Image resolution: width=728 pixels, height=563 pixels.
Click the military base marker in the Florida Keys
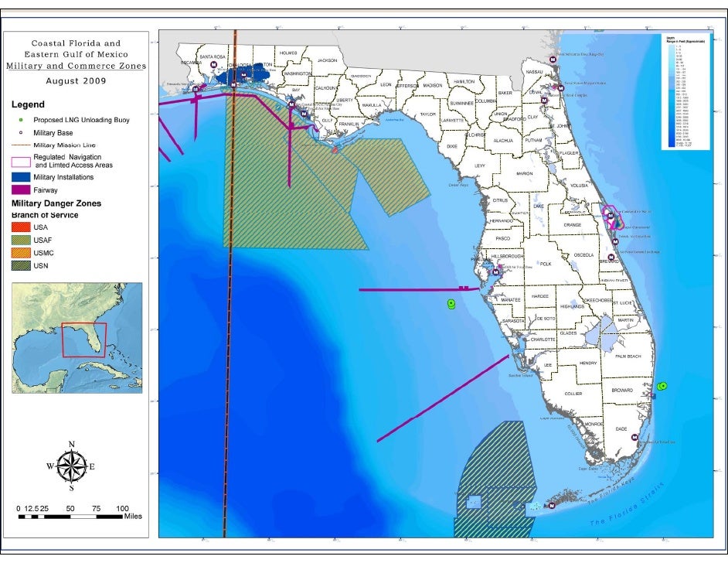(x=552, y=506)
